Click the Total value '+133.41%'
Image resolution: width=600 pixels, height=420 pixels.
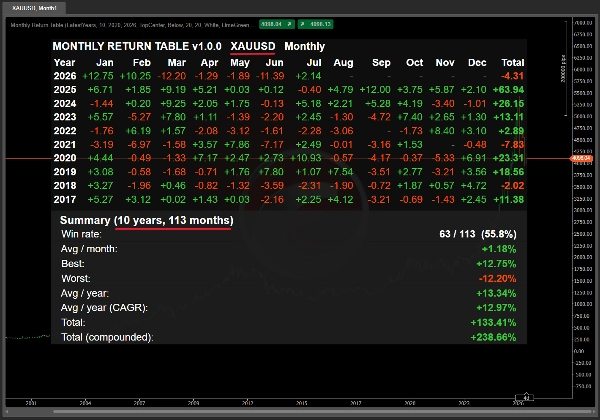tap(494, 322)
